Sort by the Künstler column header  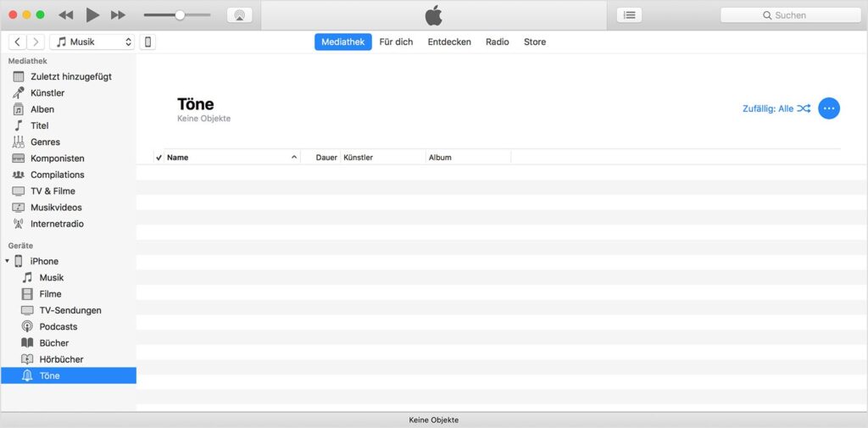pos(383,158)
